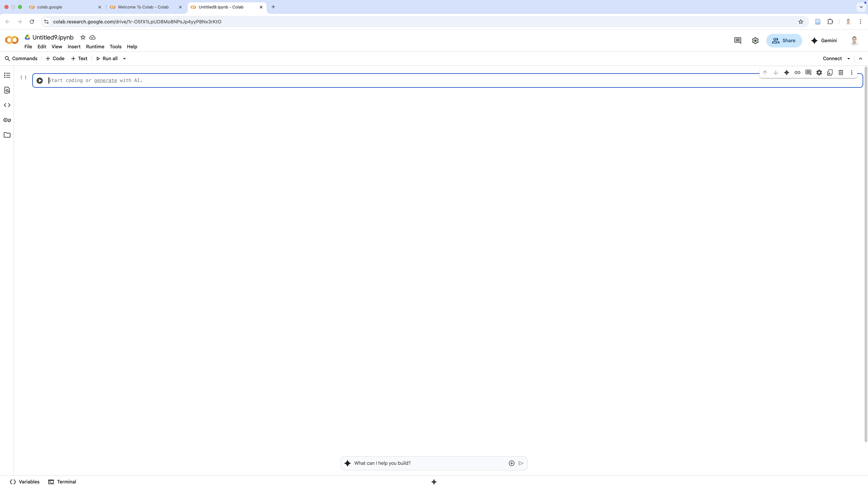
Task: Delete the cell with the trash icon
Action: point(841,72)
